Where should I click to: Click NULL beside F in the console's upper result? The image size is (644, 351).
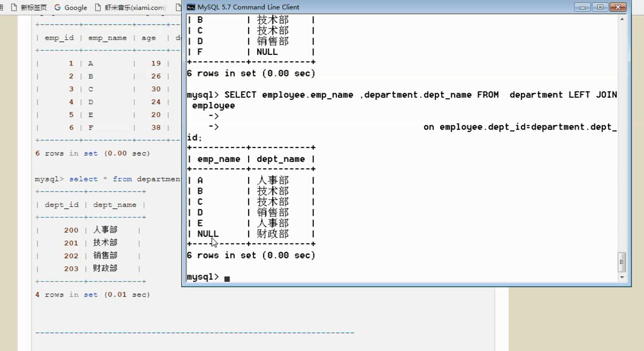[267, 52]
